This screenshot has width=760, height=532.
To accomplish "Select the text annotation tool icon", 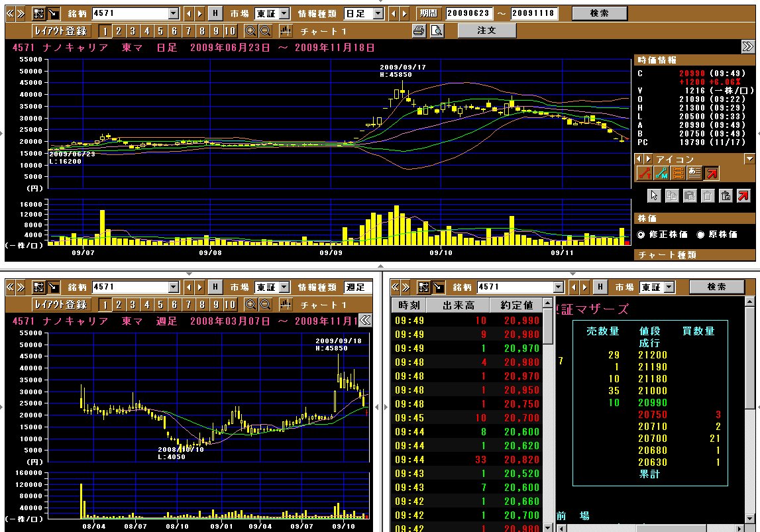I will click(694, 174).
